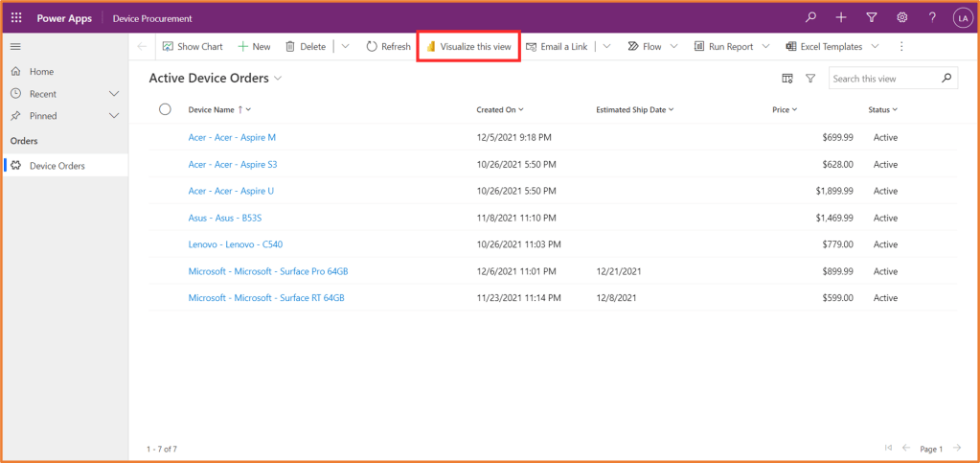This screenshot has width=980, height=463.
Task: Go to Home in the sidebar
Action: [41, 72]
